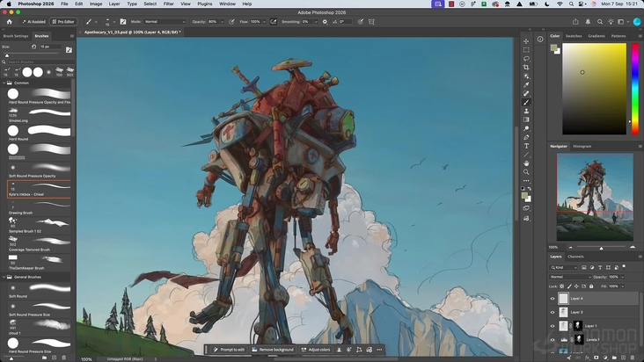Open brush Opacity value dropdown

(222, 22)
